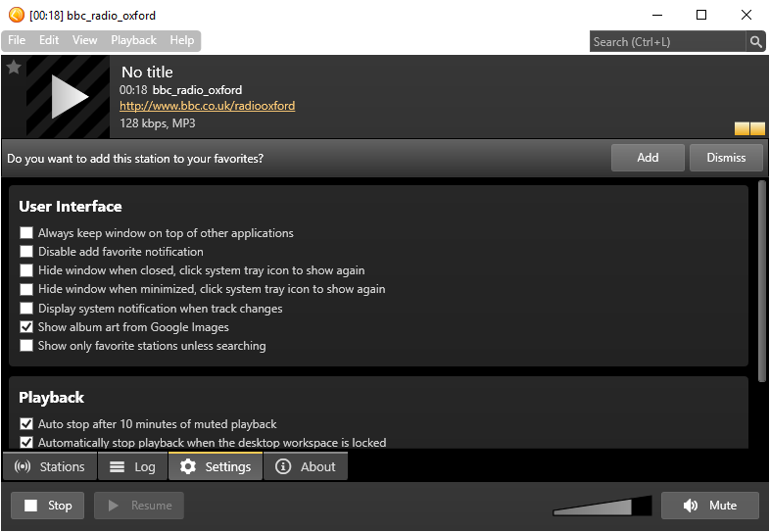Click the search magnifier icon
Image resolution: width=770 pixels, height=532 pixels.
(755, 42)
